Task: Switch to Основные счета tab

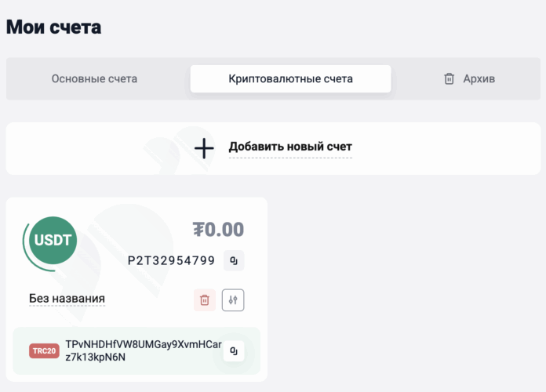Action: click(x=94, y=78)
